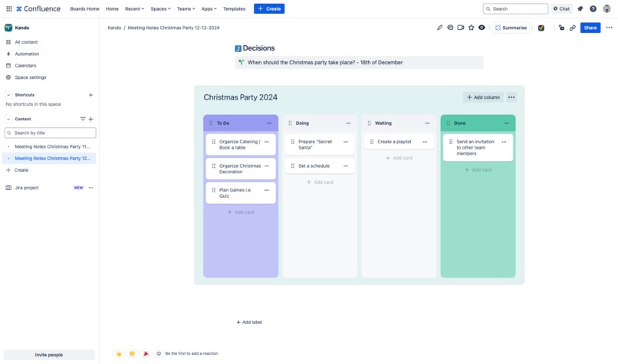The image size is (618, 364).
Task: Click the blue Create button
Action: (x=269, y=8)
